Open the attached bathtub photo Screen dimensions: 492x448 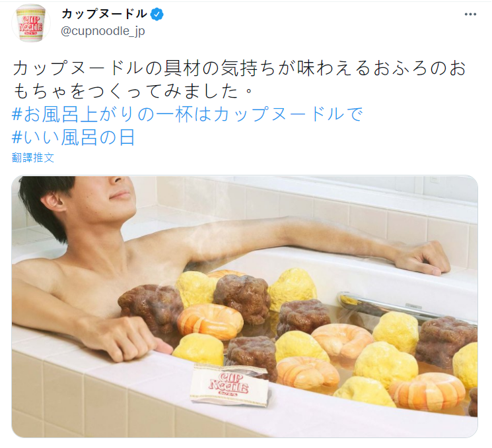pyautogui.click(x=245, y=306)
